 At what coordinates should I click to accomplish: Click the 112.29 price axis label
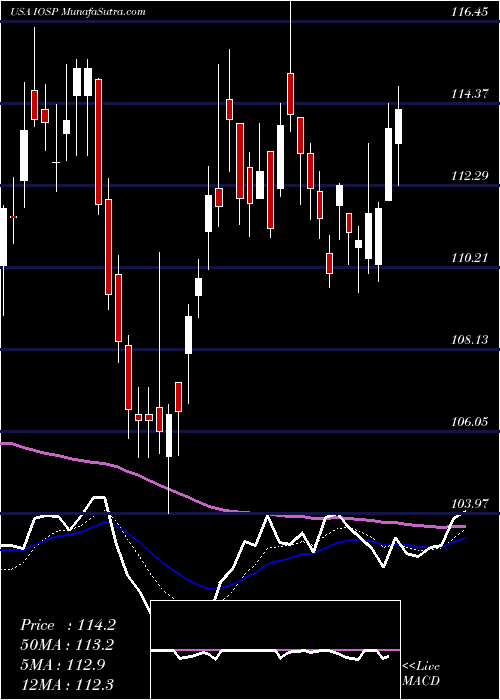(x=469, y=176)
